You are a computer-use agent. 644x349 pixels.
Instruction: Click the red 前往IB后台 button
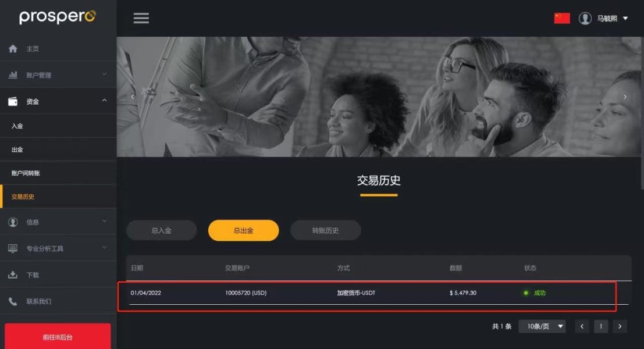(58, 337)
